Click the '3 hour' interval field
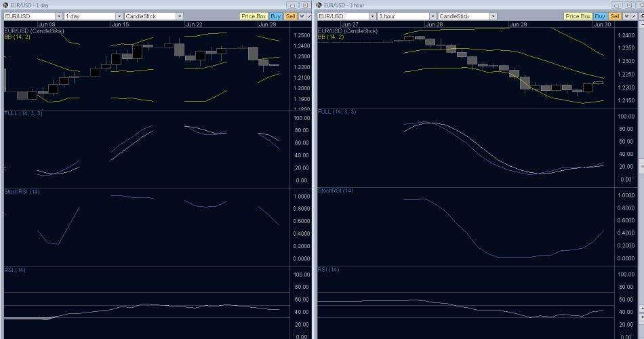The width and height of the screenshot is (644, 339). coord(403,16)
